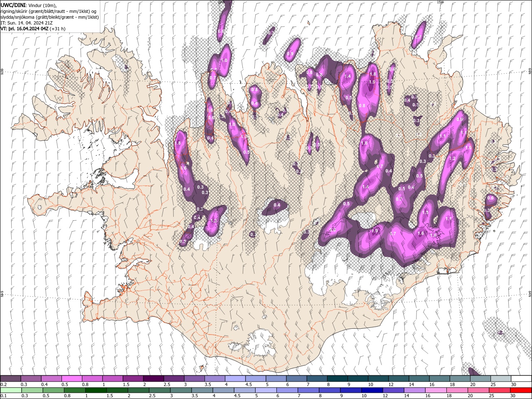The height and width of the screenshot is (399, 532).
Task: Select the "slydda/snjókoma" description line
Action: (50, 17)
